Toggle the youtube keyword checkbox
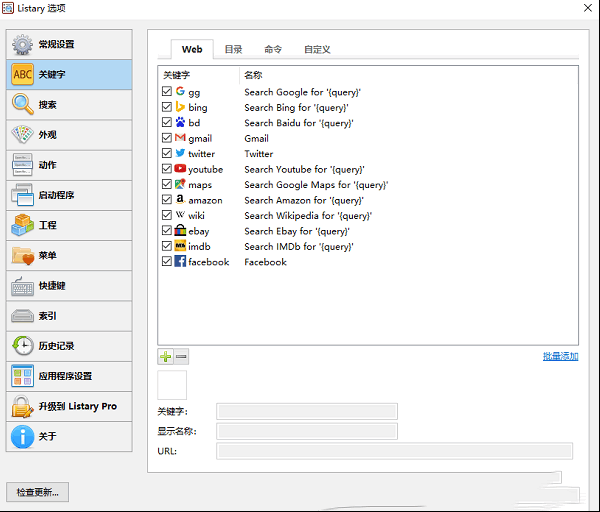The width and height of the screenshot is (600, 512). click(167, 169)
